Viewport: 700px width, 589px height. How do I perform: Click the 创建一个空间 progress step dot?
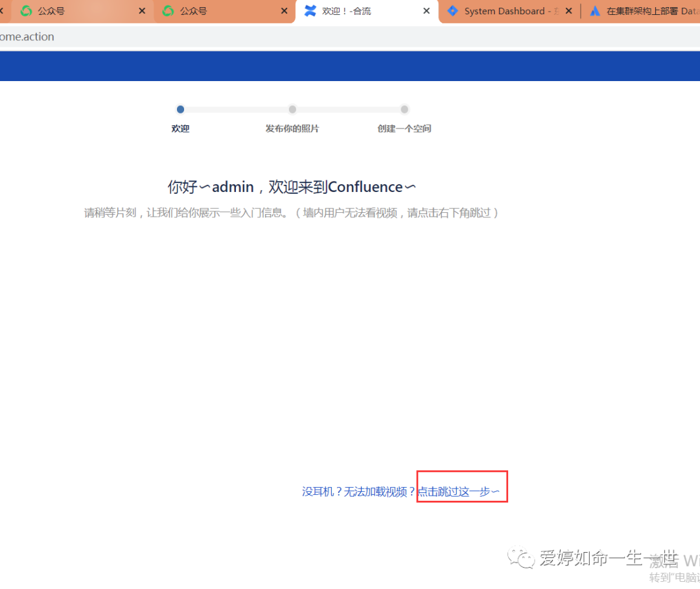(x=404, y=110)
